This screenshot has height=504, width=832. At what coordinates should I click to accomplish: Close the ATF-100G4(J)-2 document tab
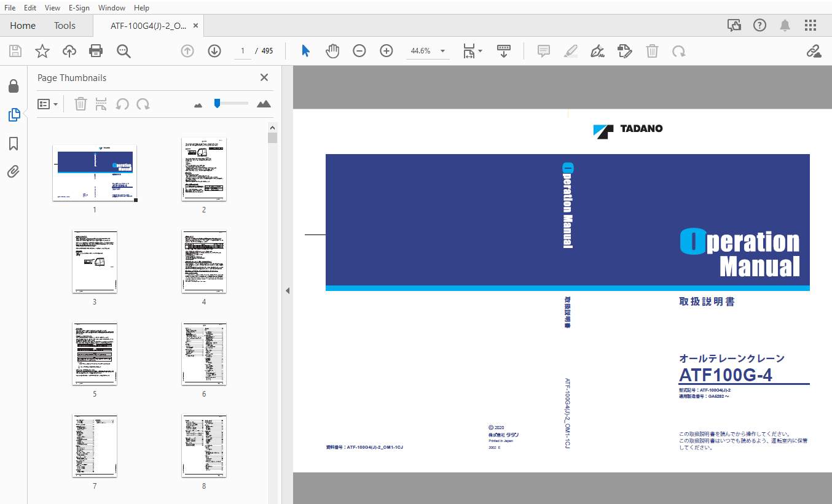click(x=195, y=26)
